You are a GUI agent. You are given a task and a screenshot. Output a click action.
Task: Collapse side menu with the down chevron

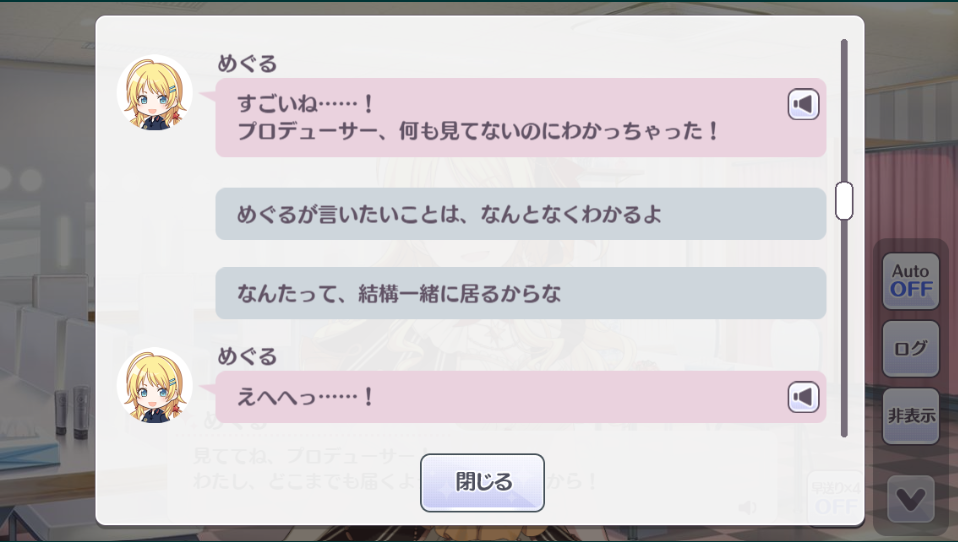tap(910, 499)
